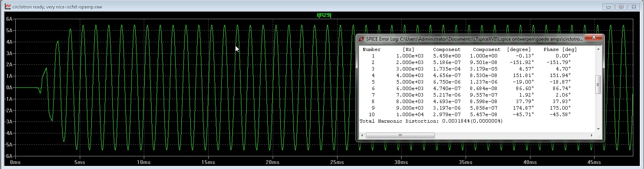Click harmonic 5 component 6.750e-06
The width and height of the screenshot is (644, 169).
(x=446, y=82)
